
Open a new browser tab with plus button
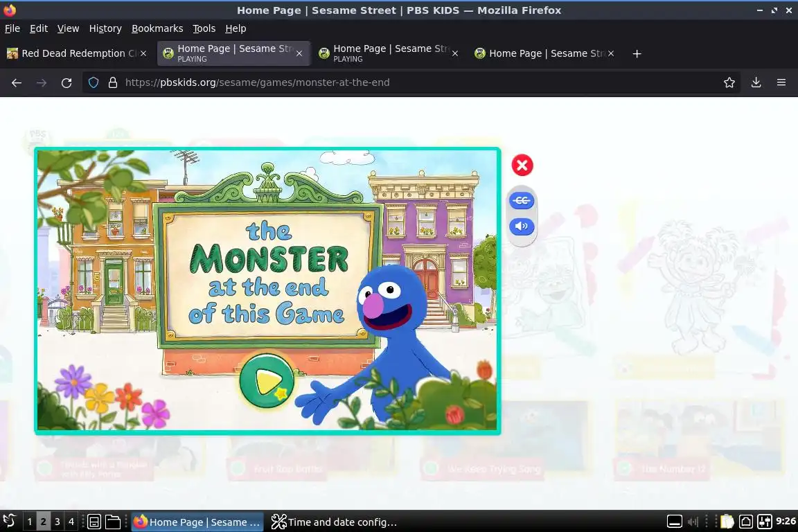tap(637, 53)
